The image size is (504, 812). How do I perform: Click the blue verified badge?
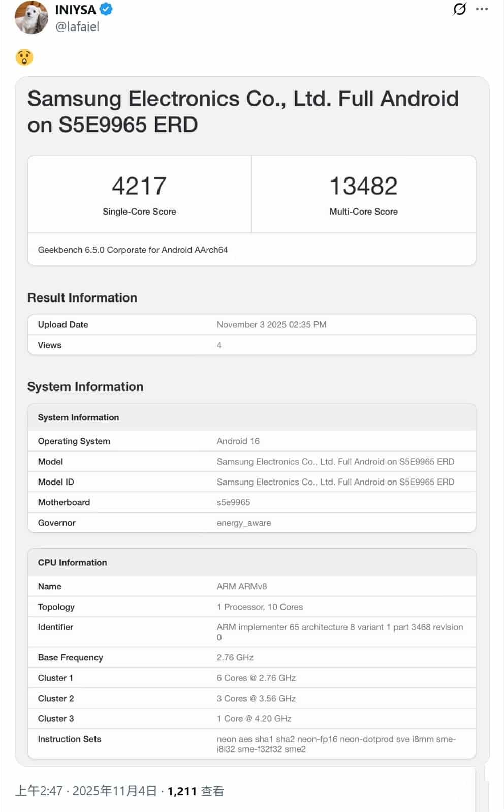106,9
